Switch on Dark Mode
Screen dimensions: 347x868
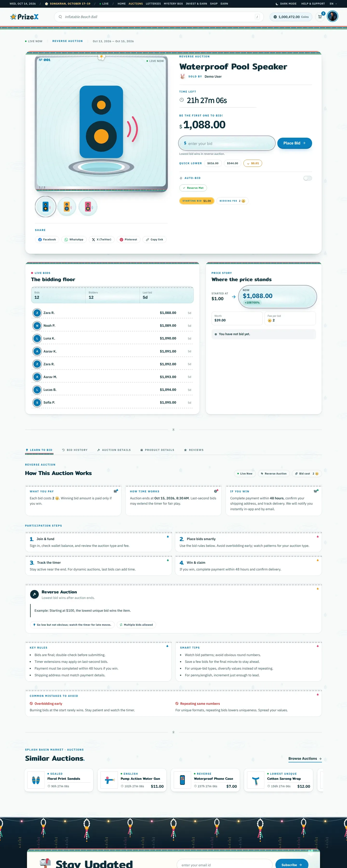(286, 4)
